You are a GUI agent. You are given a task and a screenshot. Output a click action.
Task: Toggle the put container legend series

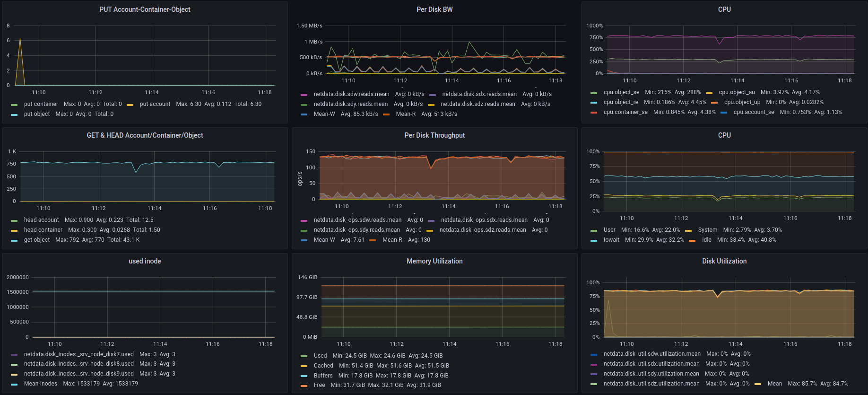tap(41, 104)
